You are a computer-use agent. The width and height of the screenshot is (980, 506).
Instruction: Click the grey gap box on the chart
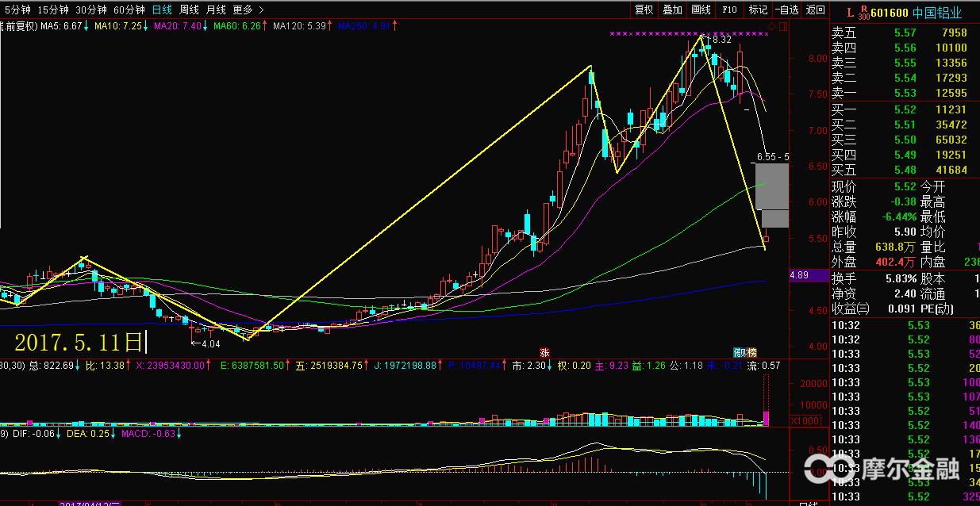(772, 195)
